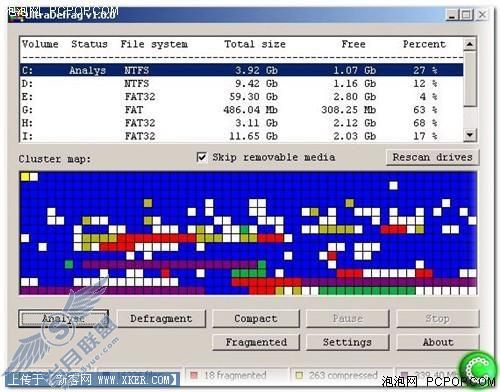This screenshot has height=392, width=500.
Task: Click the File system column header
Action: click(x=154, y=44)
